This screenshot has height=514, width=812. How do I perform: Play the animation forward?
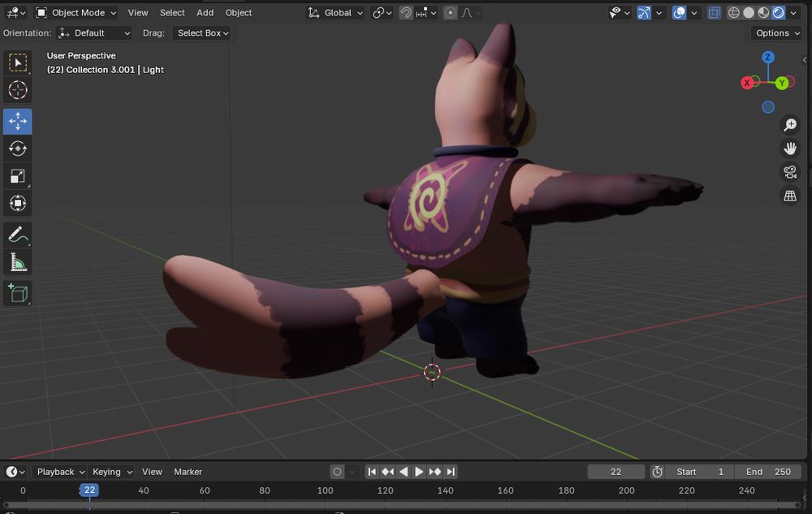click(x=419, y=472)
